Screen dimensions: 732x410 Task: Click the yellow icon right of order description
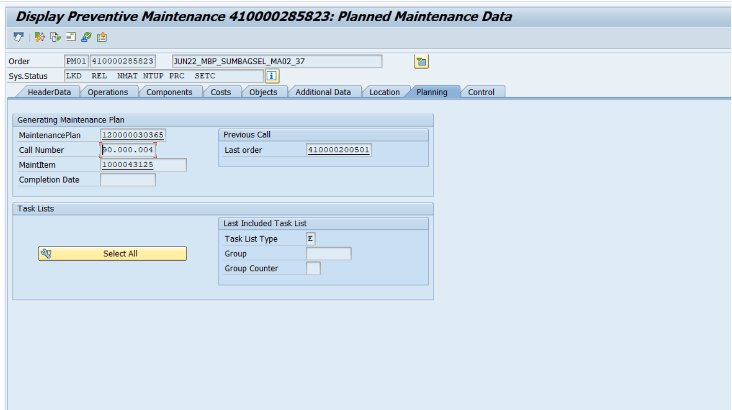point(421,61)
